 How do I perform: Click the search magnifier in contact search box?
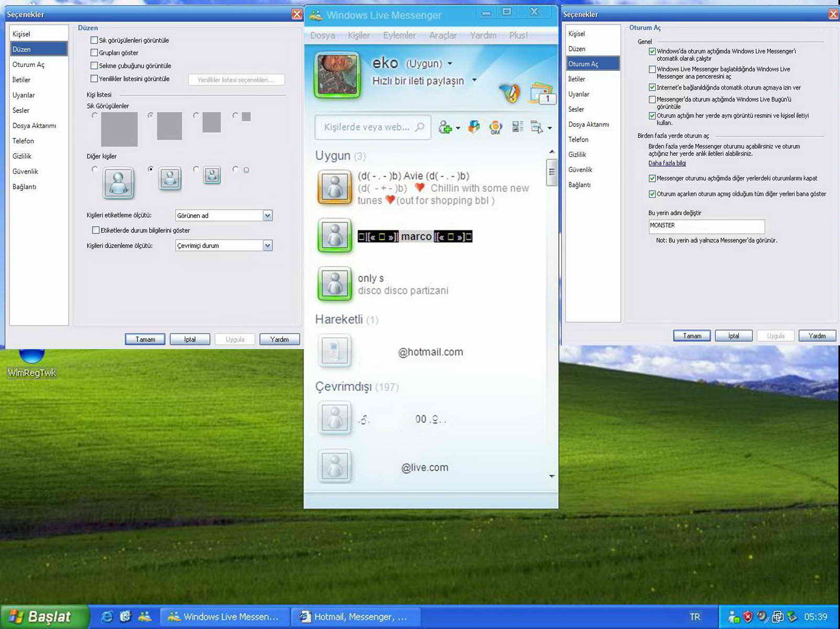[x=420, y=127]
